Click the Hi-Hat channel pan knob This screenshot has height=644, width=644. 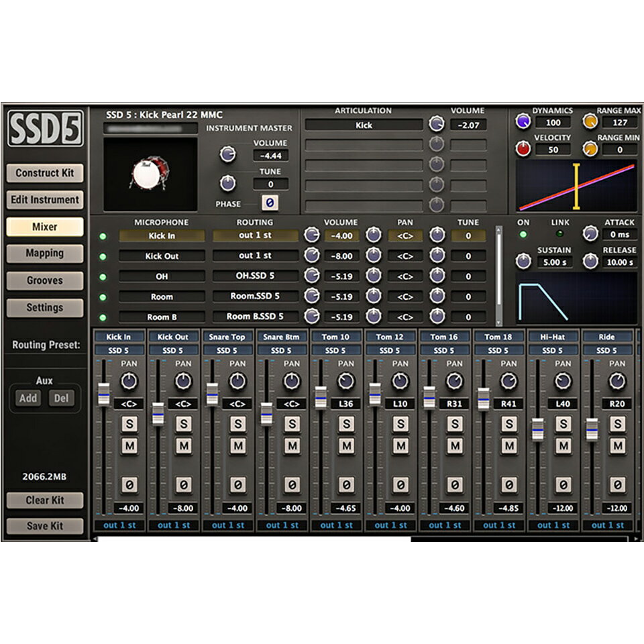[563, 381]
